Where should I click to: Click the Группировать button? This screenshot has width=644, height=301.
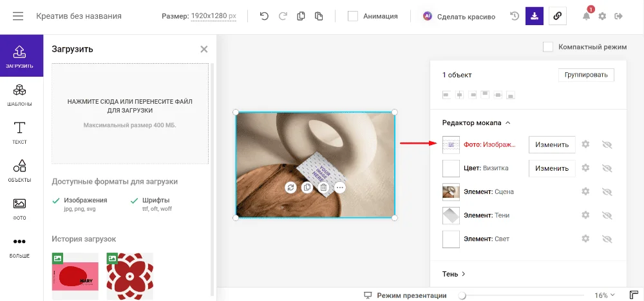tap(586, 75)
